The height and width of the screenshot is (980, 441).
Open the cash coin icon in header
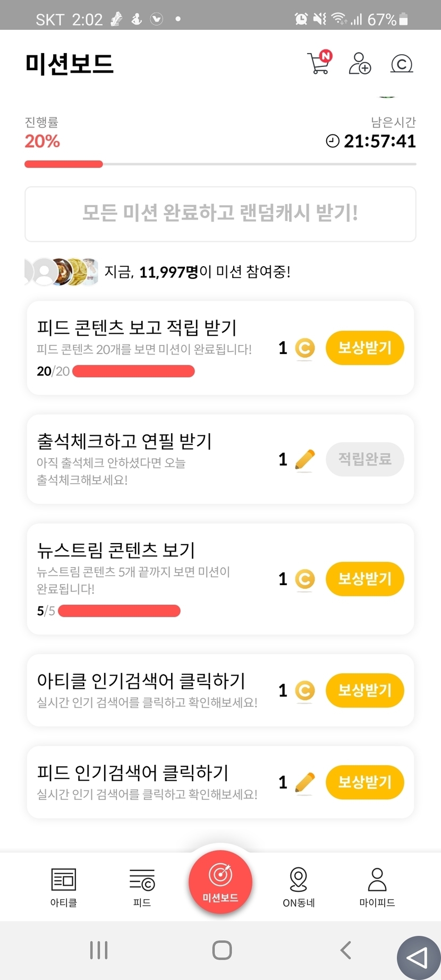click(x=402, y=64)
